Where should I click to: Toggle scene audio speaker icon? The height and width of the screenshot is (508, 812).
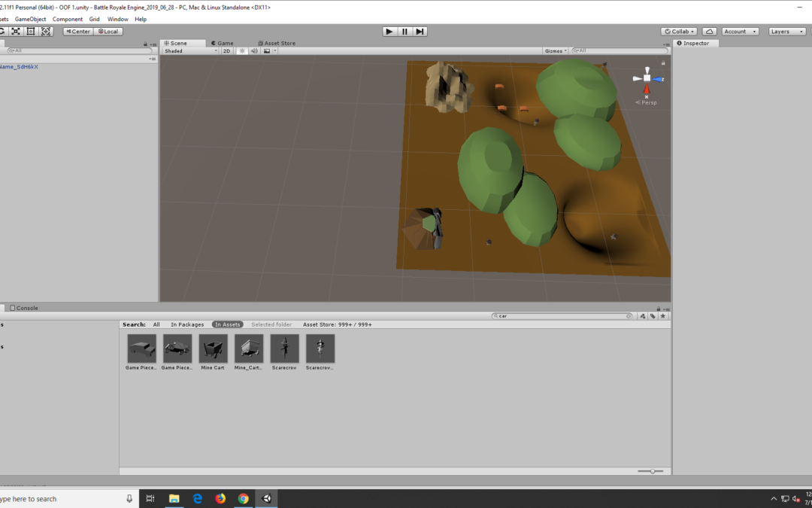click(254, 51)
